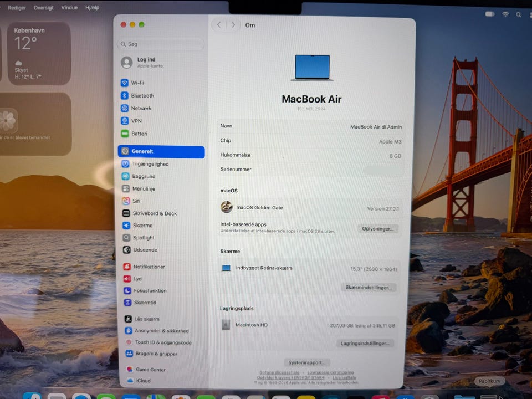Select the highlighted Generelt sidebar item
Screen dimensions: 532x399
click(161, 151)
